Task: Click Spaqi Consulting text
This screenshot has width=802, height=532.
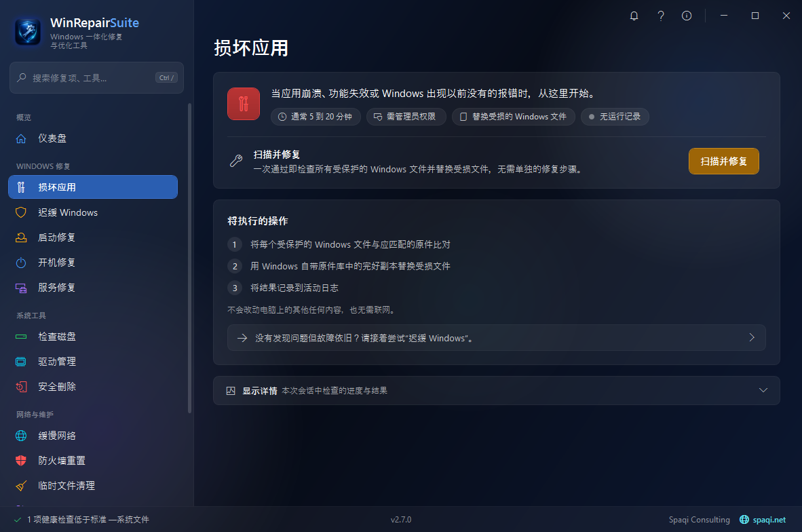Action: (699, 520)
